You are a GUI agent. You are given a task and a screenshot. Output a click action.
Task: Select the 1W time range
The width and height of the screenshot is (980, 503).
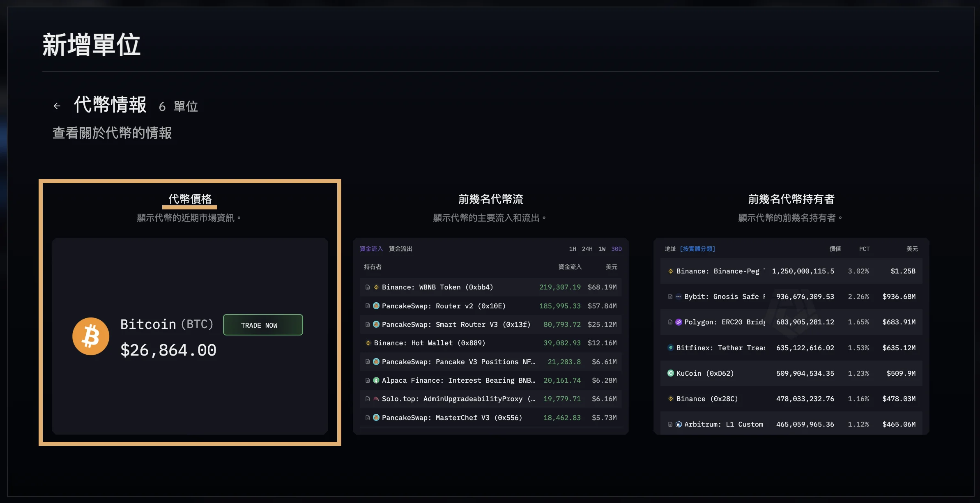(602, 249)
